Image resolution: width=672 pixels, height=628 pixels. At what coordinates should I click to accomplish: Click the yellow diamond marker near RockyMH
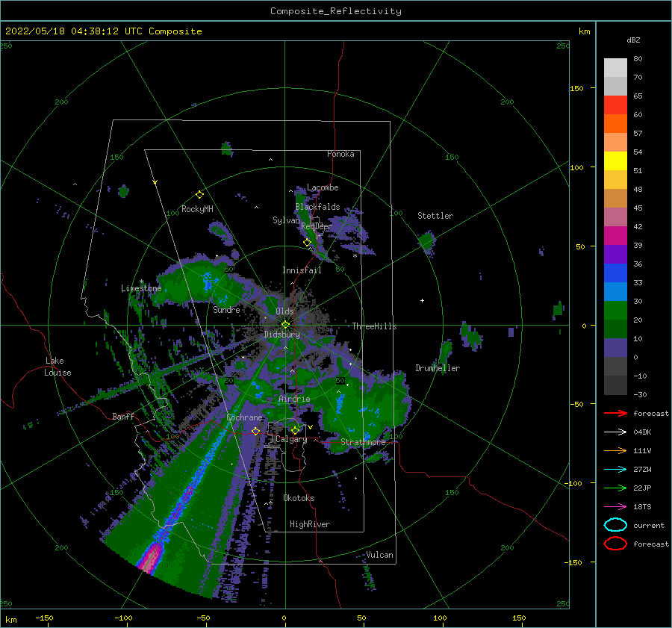pyautogui.click(x=199, y=195)
